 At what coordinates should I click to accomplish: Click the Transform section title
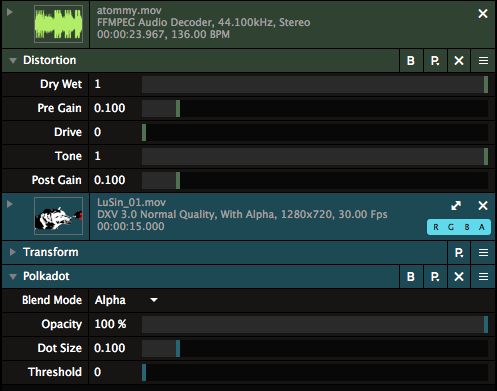pyautogui.click(x=51, y=252)
